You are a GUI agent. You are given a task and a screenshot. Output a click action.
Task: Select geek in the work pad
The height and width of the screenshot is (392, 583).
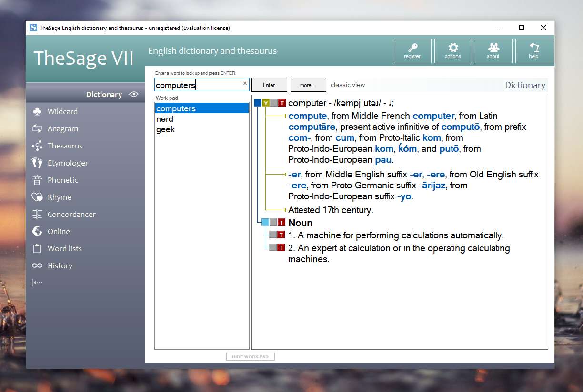click(x=202, y=129)
